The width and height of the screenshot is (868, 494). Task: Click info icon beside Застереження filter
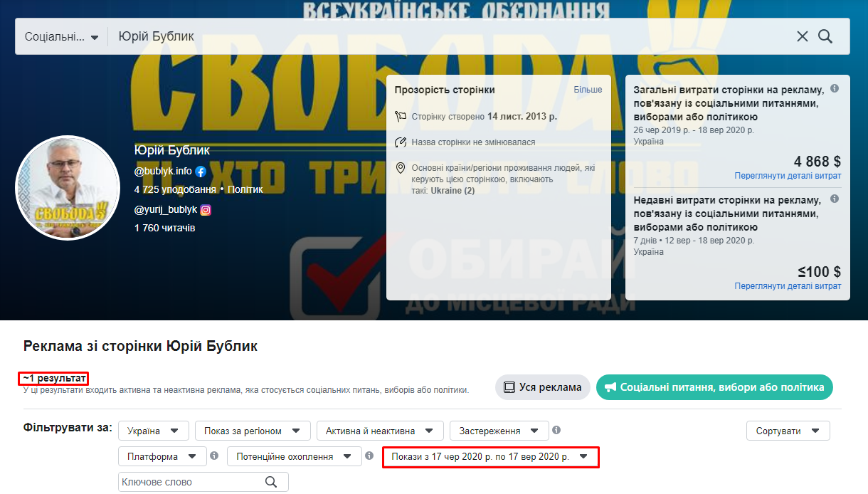tap(556, 430)
